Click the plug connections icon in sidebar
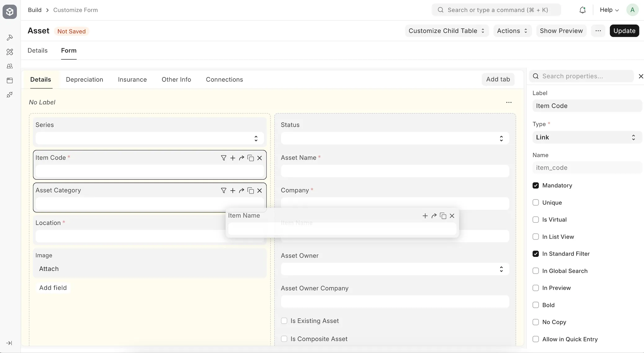This screenshot has height=353, width=644. tap(10, 95)
